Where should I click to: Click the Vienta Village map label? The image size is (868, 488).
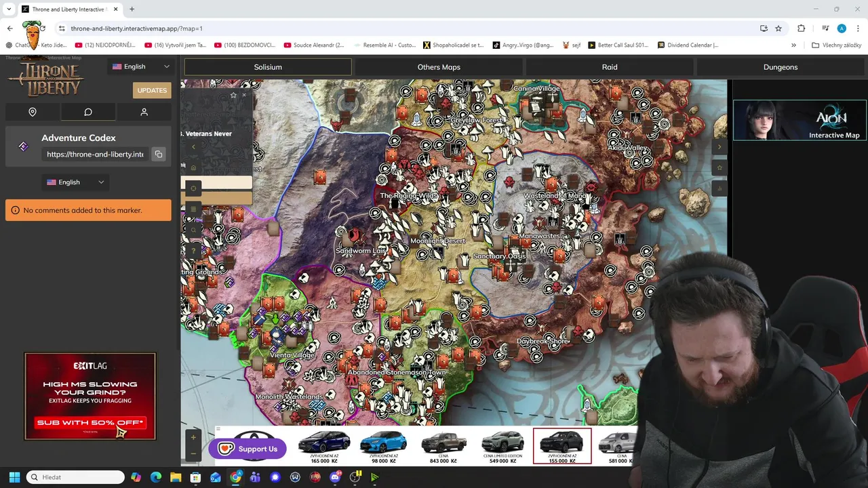(x=292, y=355)
